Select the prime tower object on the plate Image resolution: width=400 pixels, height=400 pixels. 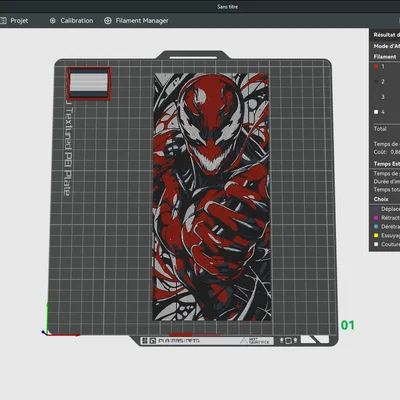[x=89, y=83]
